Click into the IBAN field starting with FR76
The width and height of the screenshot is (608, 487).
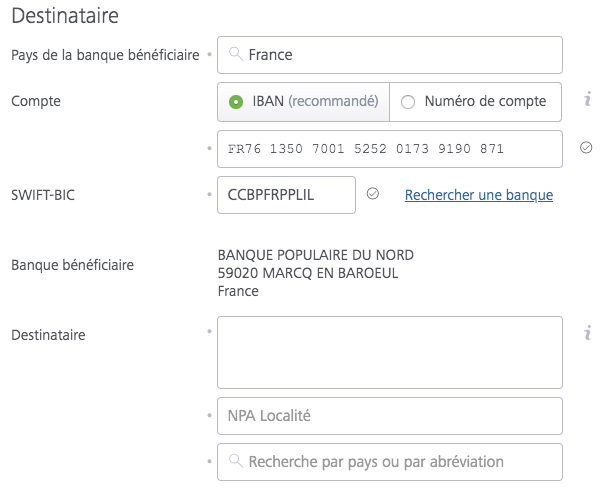coord(390,149)
